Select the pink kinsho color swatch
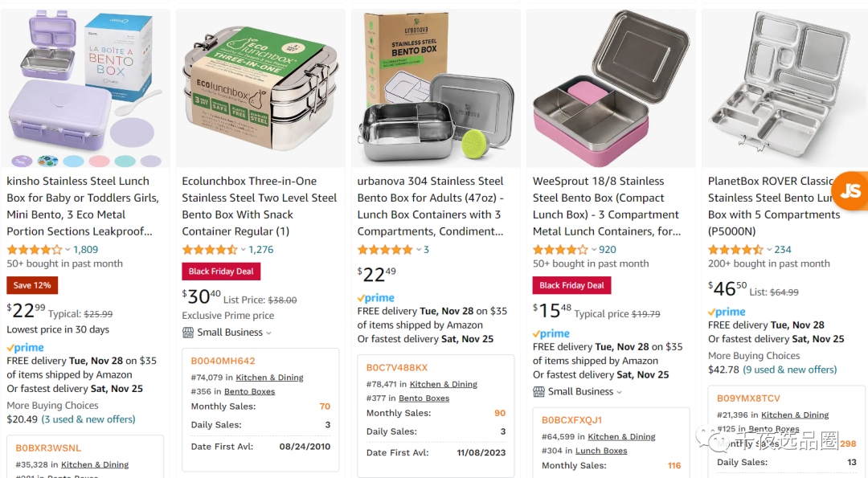 99,161
